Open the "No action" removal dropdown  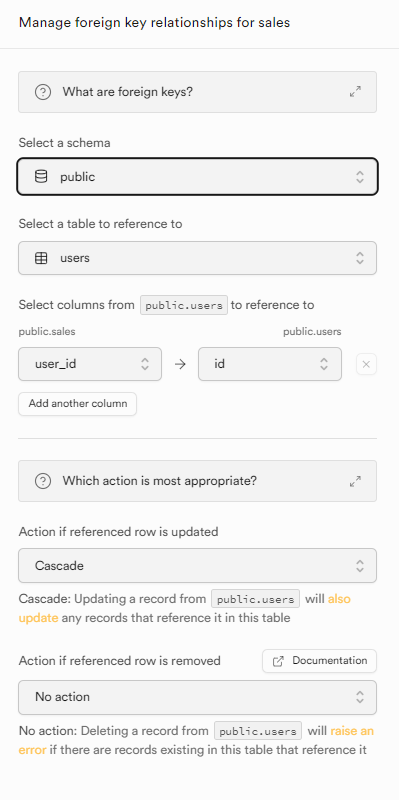[x=197, y=697]
